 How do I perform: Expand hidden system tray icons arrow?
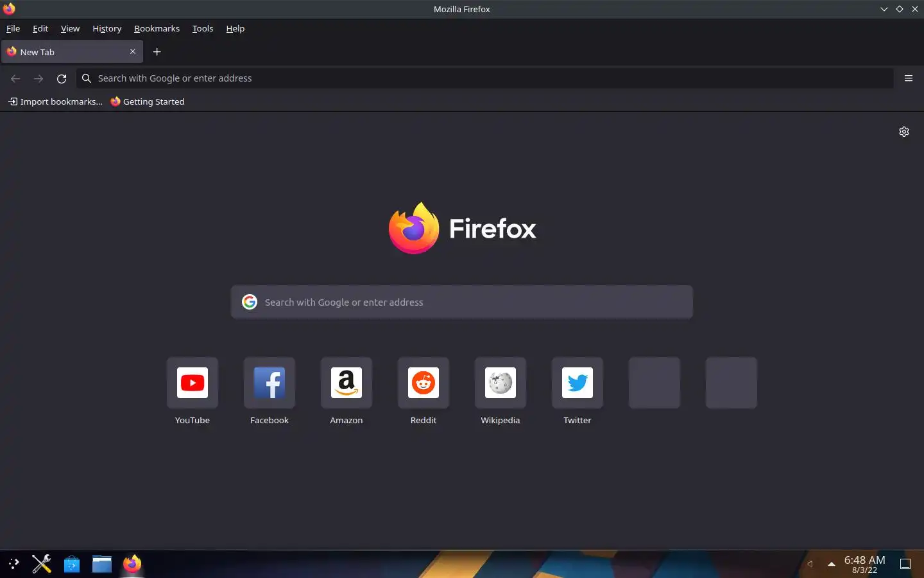832,564
